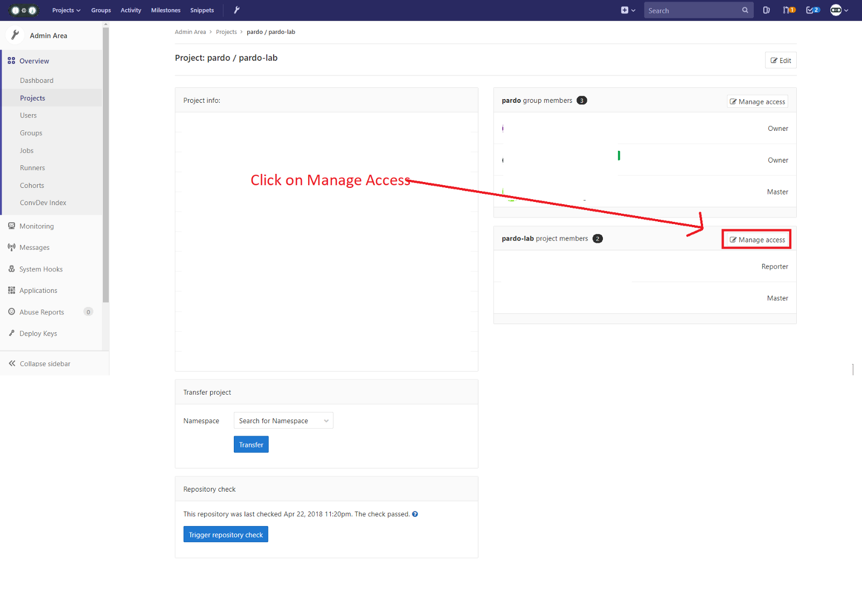Open Snippets in the top navbar

[x=202, y=10]
